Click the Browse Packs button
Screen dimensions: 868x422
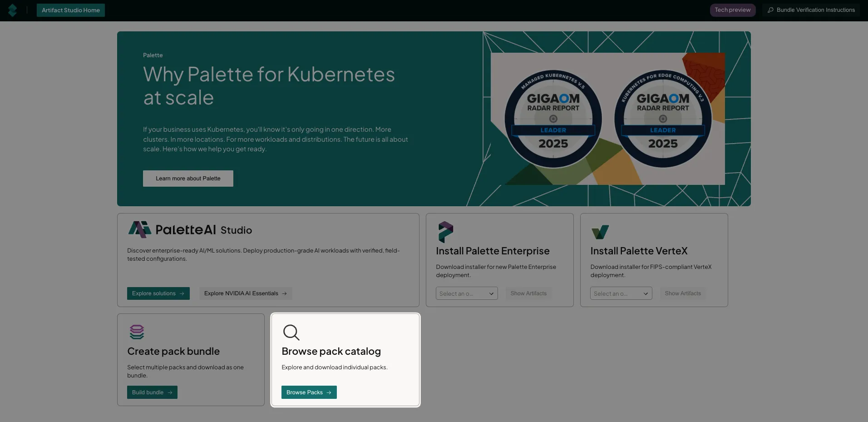point(309,392)
